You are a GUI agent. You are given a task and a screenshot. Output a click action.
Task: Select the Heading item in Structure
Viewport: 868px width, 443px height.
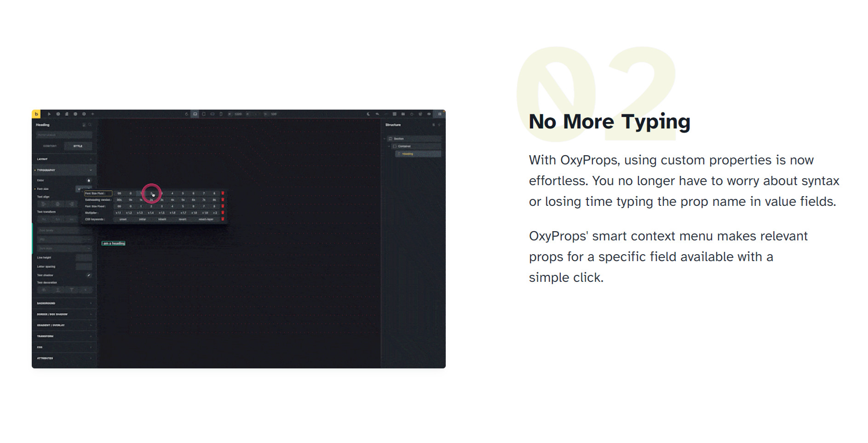[418, 154]
